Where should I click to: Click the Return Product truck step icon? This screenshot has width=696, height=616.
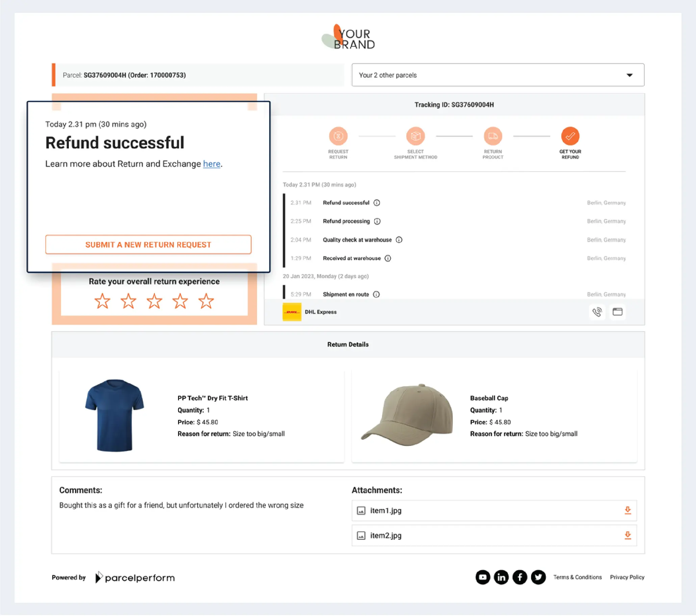point(493,136)
